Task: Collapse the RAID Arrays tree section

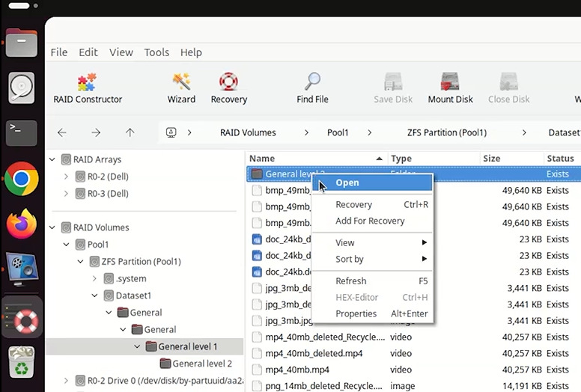Action: click(52, 159)
